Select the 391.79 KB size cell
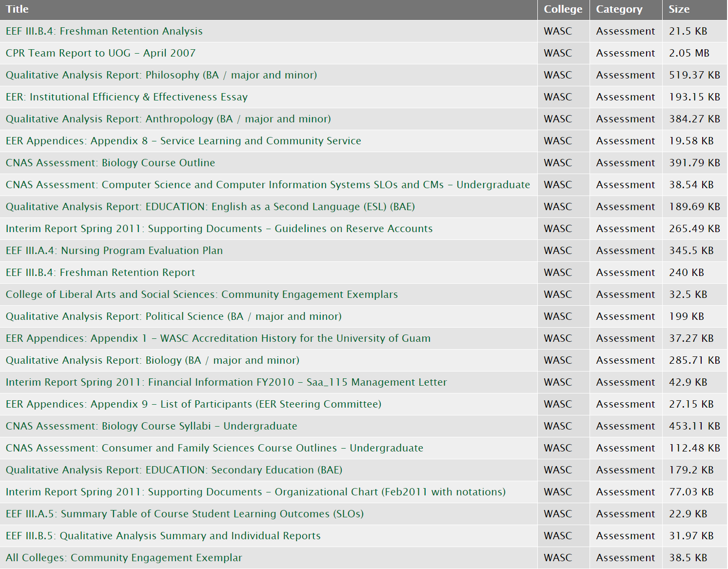This screenshot has width=728, height=569. [694, 163]
